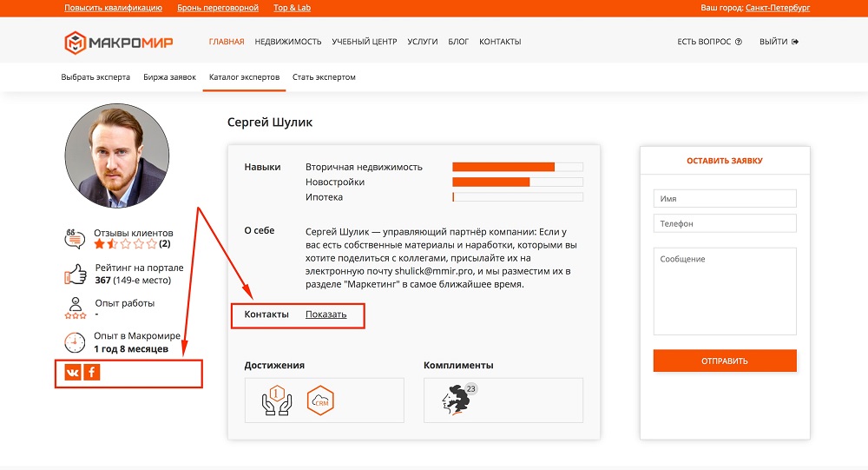Click the 1 год 8 месяцев text
Viewport: 868px width, 470px height.
point(131,349)
